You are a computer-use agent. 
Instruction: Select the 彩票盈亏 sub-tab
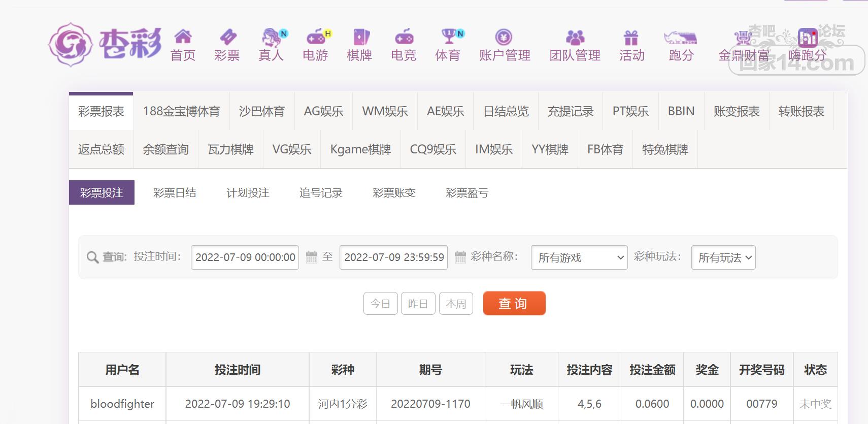coord(467,192)
